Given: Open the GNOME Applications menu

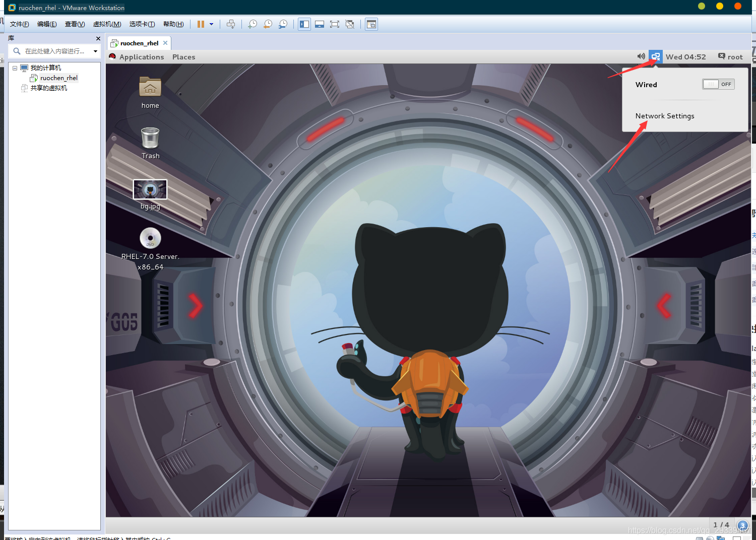Looking at the screenshot, I should [142, 57].
